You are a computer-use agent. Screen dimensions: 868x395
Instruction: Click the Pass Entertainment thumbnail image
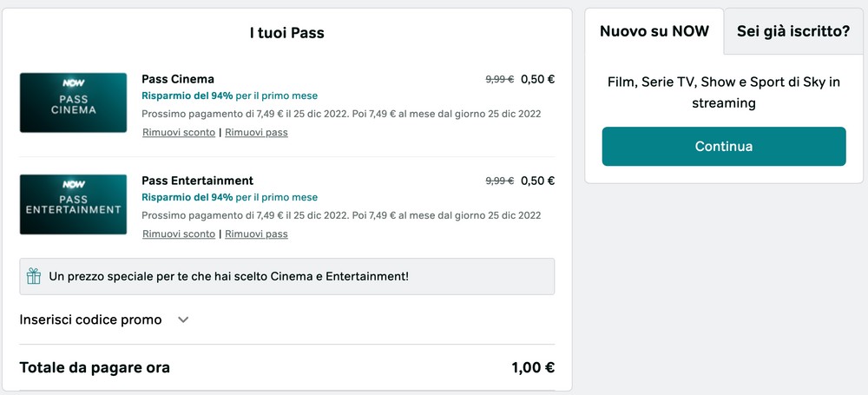[73, 204]
